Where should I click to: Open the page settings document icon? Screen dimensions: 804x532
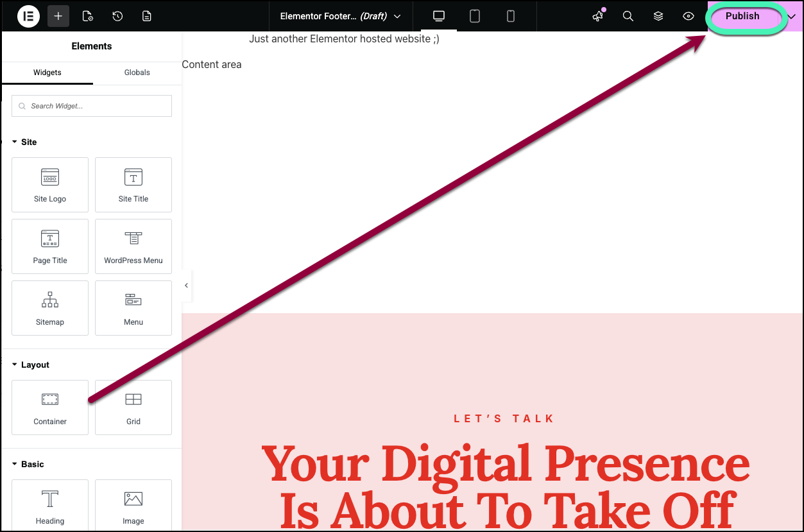point(88,16)
